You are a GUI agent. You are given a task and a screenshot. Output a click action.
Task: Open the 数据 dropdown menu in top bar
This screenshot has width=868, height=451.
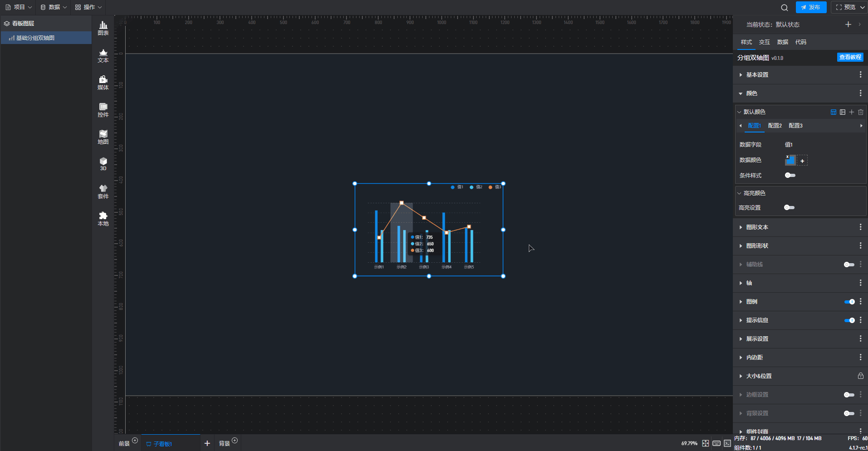(x=54, y=7)
